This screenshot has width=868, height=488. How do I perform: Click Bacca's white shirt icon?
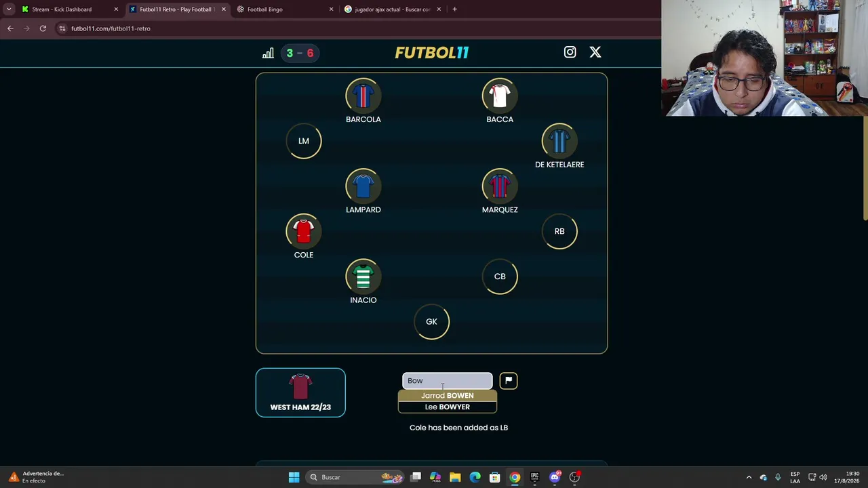click(500, 96)
